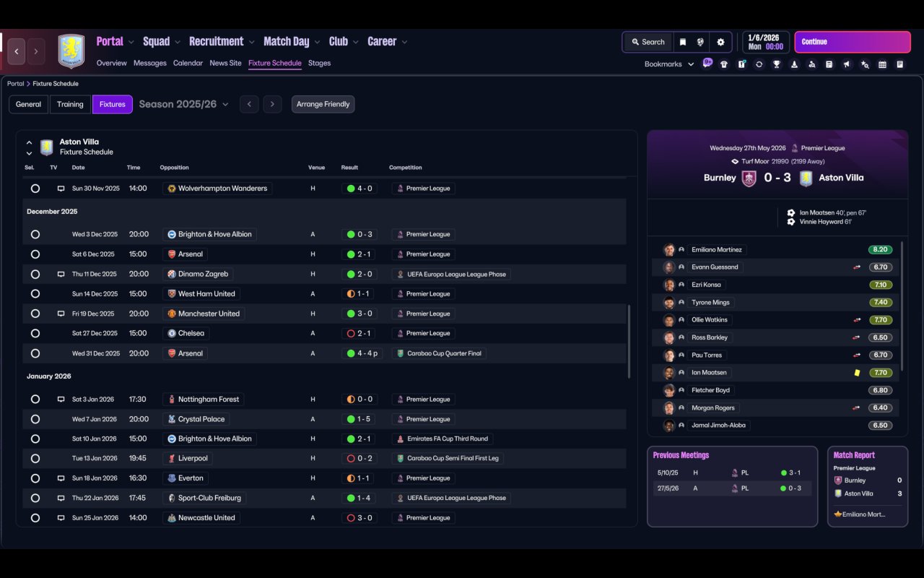Open the shirt shortcut icon

pyautogui.click(x=724, y=64)
